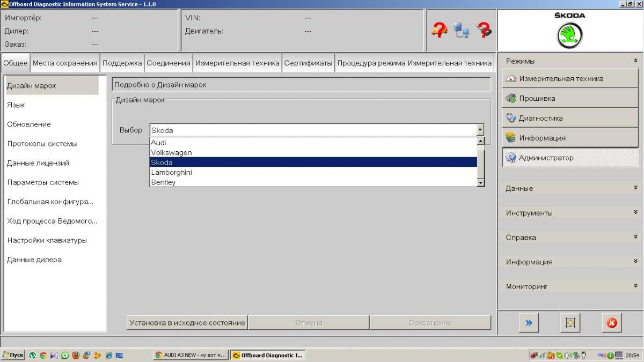
Task: Open the Прошивка mode
Action: (x=570, y=98)
